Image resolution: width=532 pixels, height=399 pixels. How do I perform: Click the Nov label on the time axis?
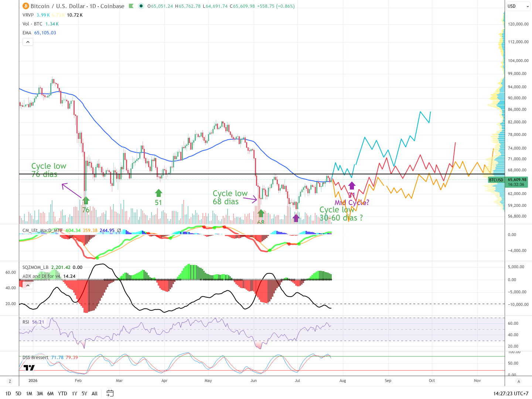477,381
